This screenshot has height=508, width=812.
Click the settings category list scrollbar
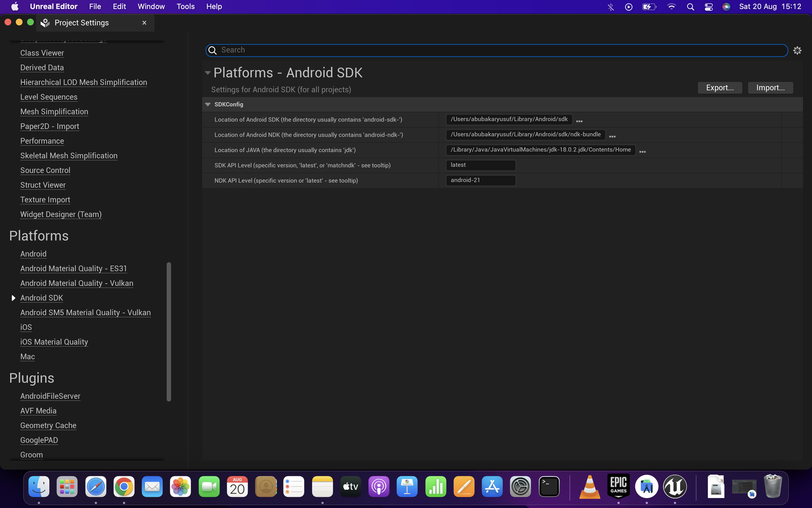point(169,332)
